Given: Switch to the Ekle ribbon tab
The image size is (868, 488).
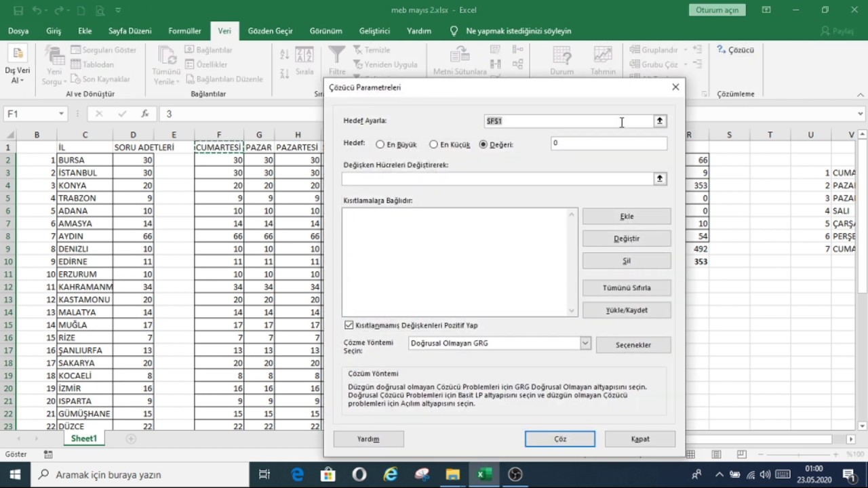Looking at the screenshot, I should [x=85, y=31].
